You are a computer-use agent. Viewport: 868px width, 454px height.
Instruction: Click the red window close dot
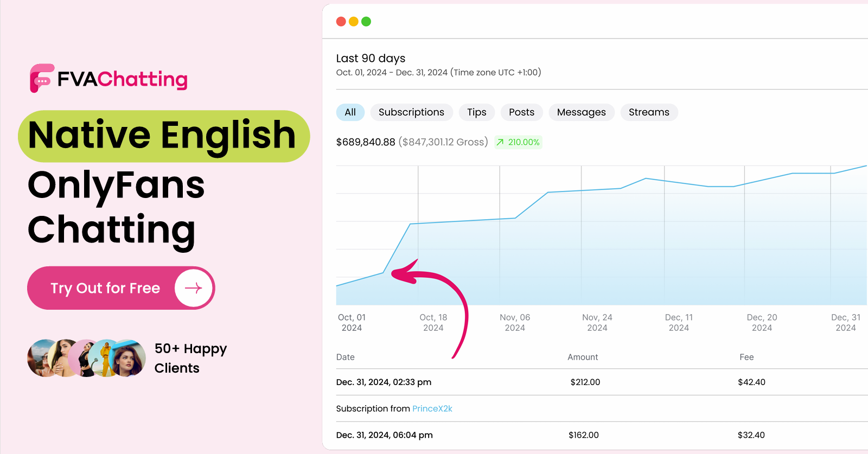(341, 22)
